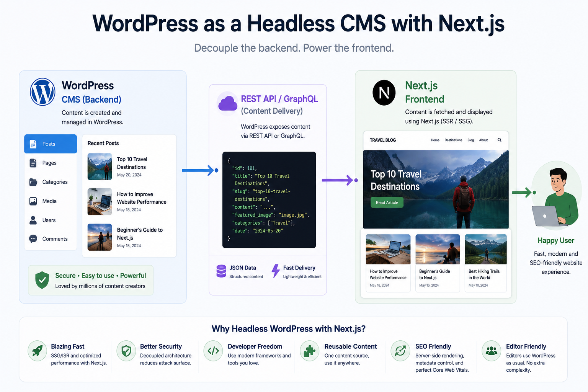
Task: Open Blog link in Travel Blog nav
Action: (470, 140)
